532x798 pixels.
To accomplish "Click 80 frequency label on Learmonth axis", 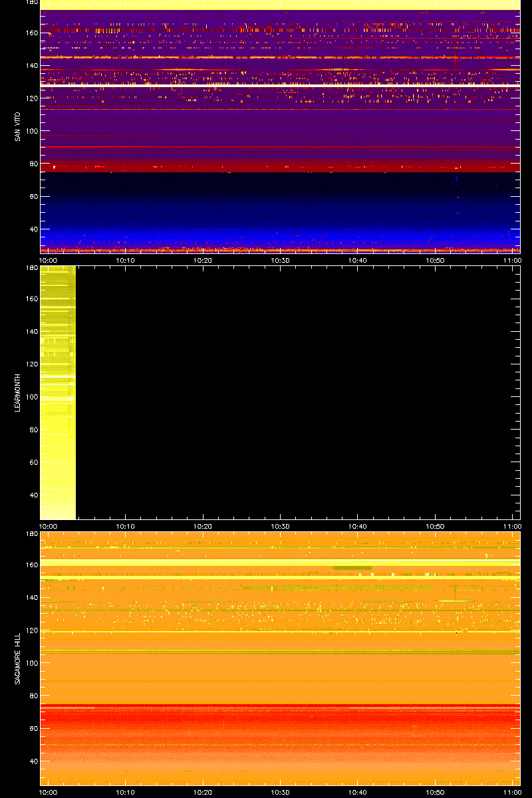I will [33, 430].
